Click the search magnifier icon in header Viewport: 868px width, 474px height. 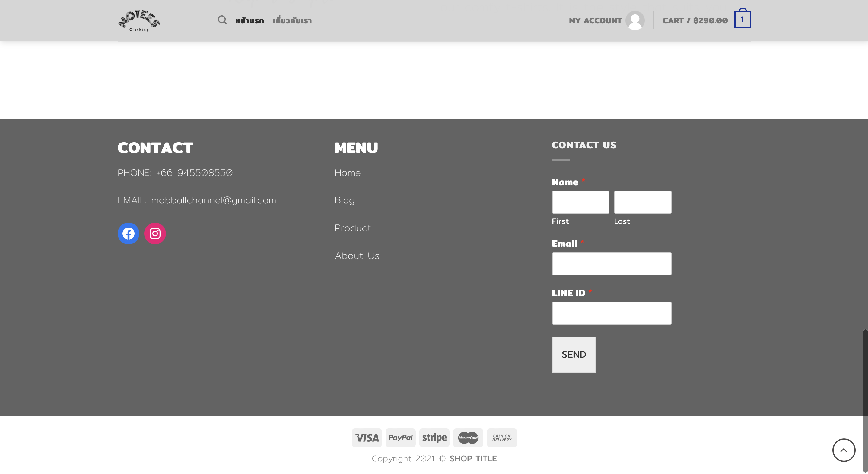(222, 20)
